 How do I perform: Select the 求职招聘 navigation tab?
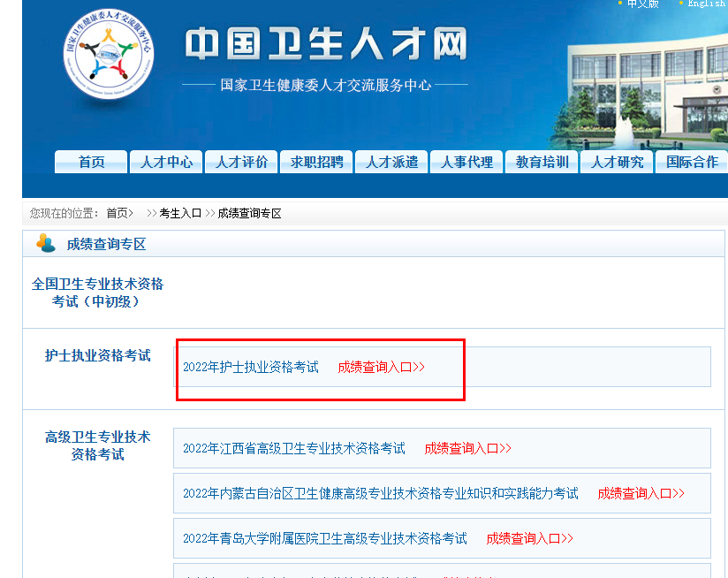click(316, 162)
